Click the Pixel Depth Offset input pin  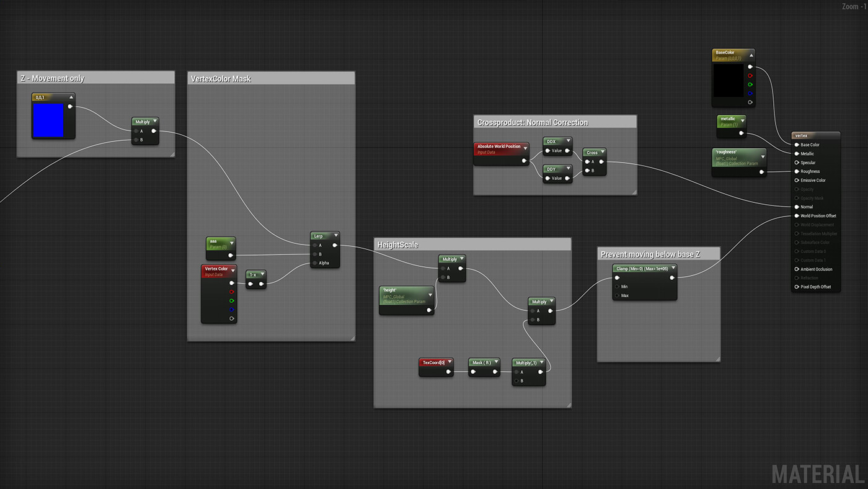(797, 287)
